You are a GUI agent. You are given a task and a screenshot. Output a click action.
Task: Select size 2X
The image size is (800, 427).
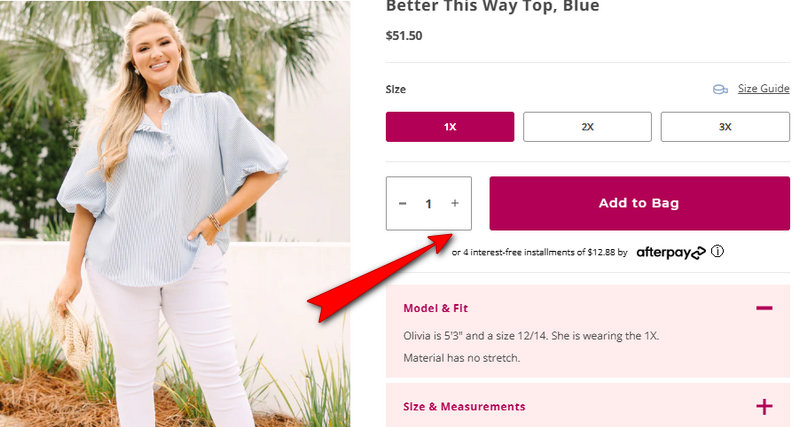(x=587, y=127)
